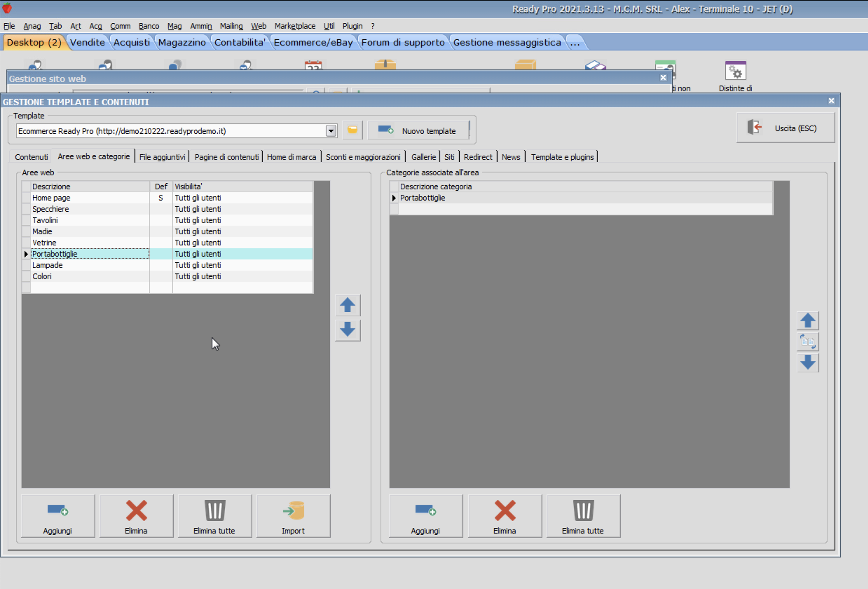Open Forum di supporto tab

[403, 43]
